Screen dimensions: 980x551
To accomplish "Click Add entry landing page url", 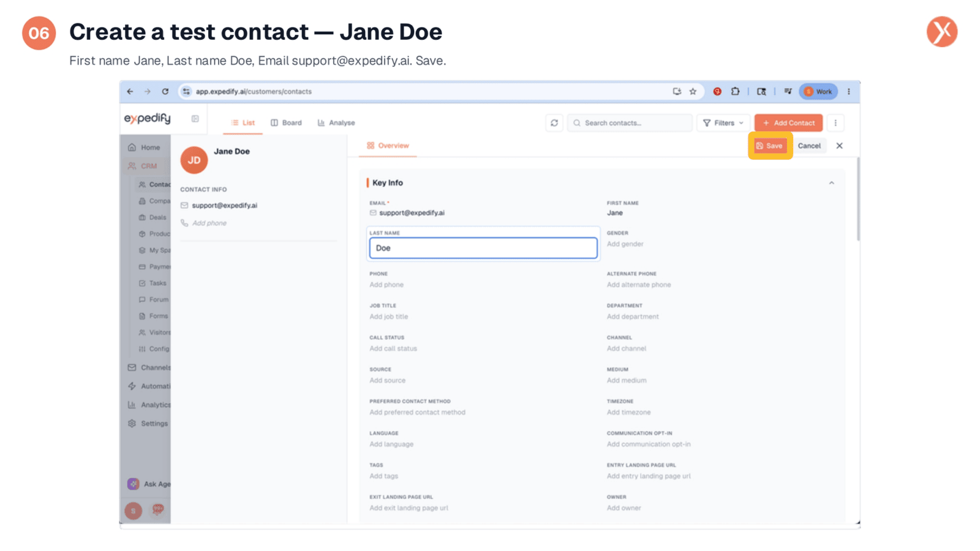I will pyautogui.click(x=649, y=476).
